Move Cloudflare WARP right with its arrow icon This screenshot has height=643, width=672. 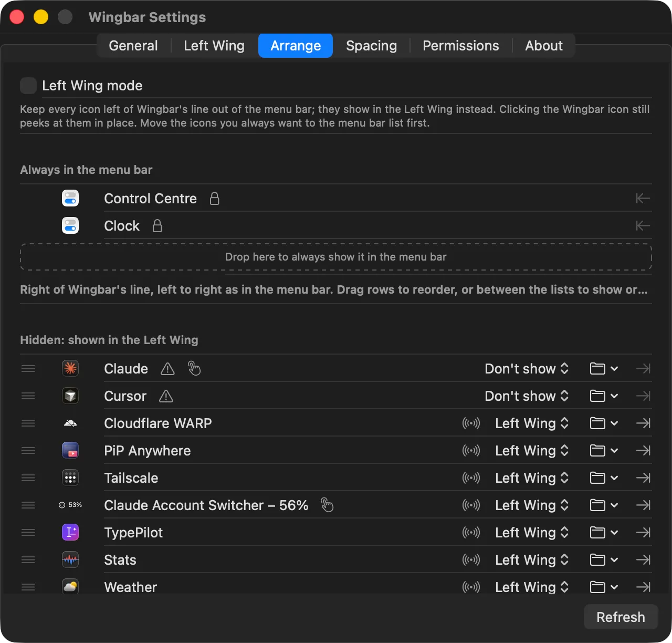(x=643, y=423)
